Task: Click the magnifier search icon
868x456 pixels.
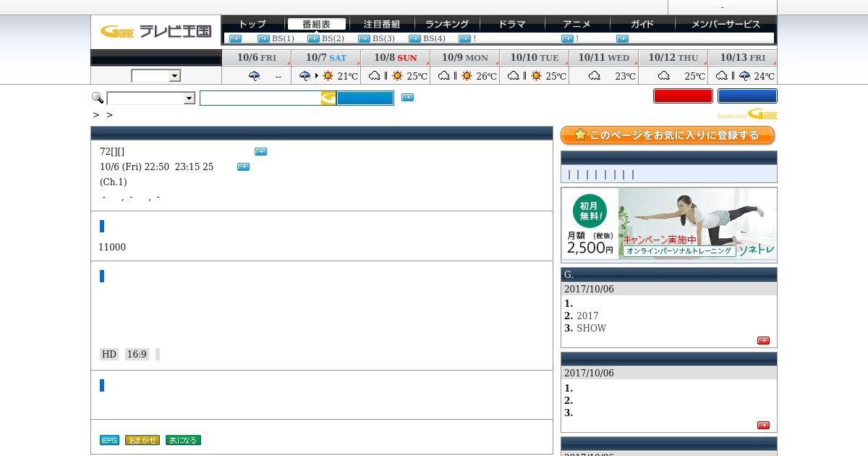Action: (x=98, y=98)
